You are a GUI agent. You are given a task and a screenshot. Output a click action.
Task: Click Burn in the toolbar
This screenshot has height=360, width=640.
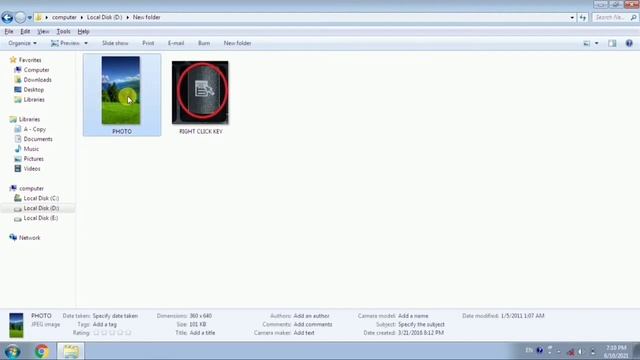(x=204, y=43)
